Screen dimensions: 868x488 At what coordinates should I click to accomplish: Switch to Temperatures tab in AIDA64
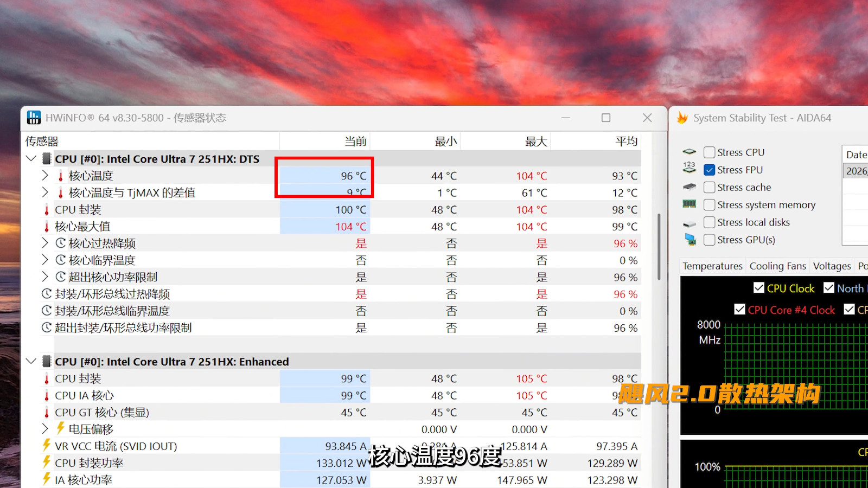pyautogui.click(x=712, y=266)
